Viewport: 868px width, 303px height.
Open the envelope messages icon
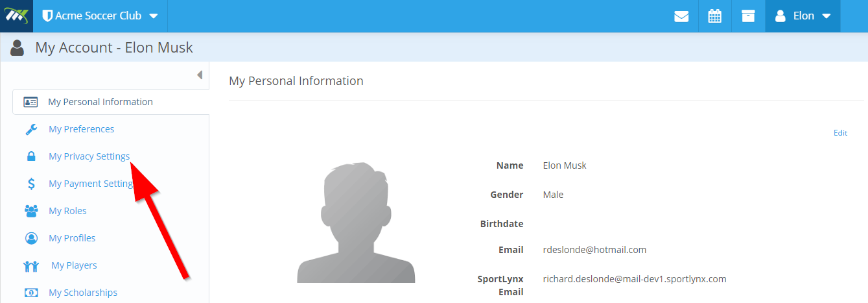pyautogui.click(x=681, y=16)
